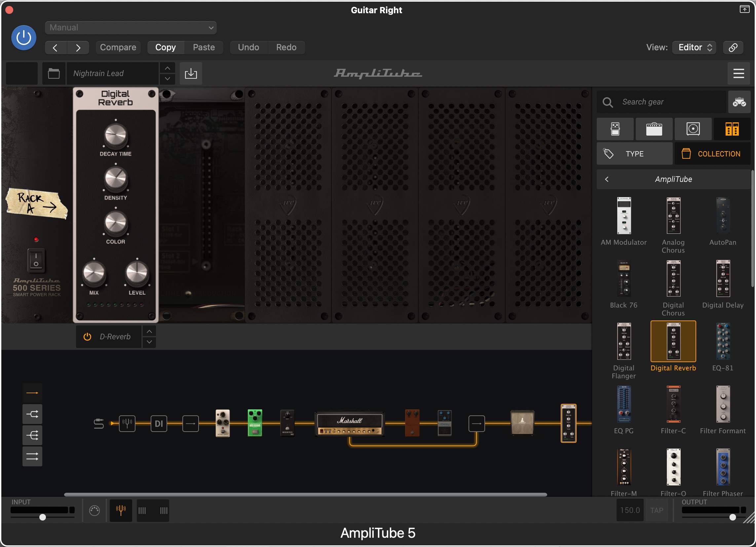Switch to the amplifiers gear tab
The height and width of the screenshot is (547, 756).
(654, 129)
